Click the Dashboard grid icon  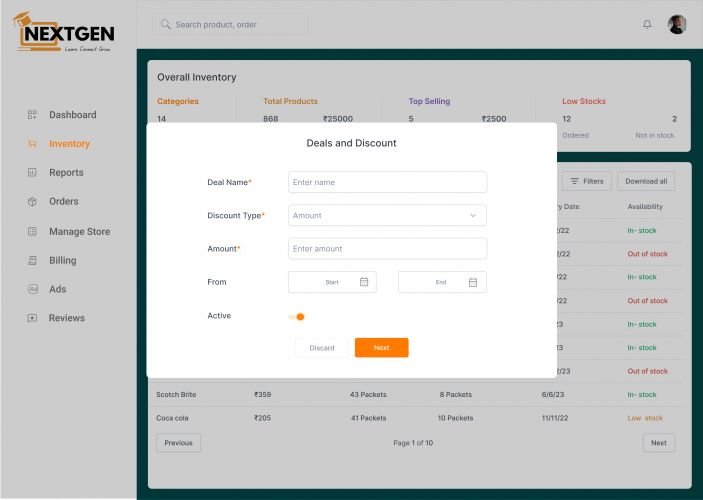pyautogui.click(x=32, y=115)
